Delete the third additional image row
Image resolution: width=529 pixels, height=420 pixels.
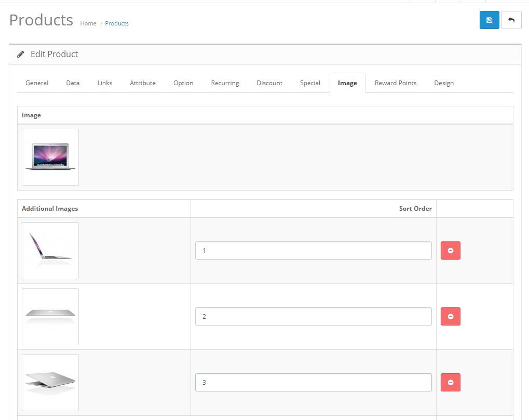(x=450, y=383)
